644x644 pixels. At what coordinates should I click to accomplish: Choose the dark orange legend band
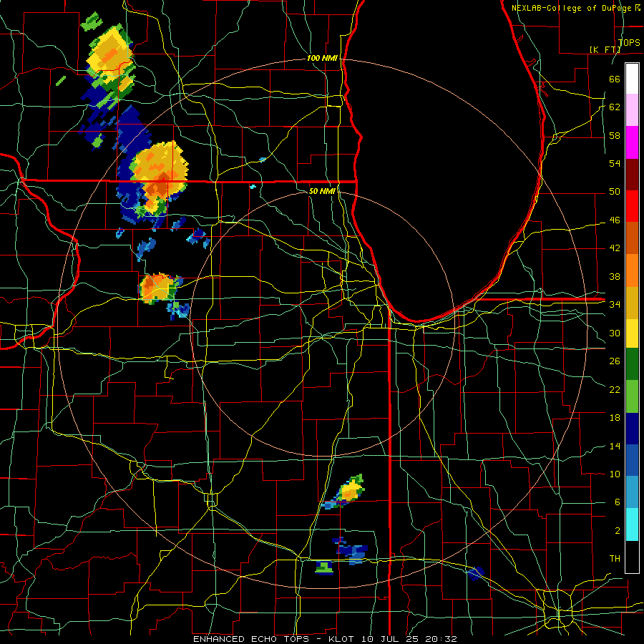click(632, 238)
